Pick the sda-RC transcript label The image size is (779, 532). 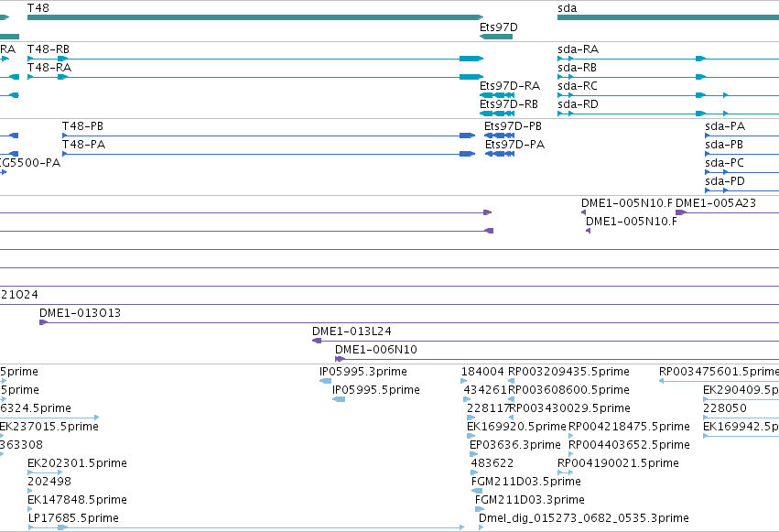578,86
